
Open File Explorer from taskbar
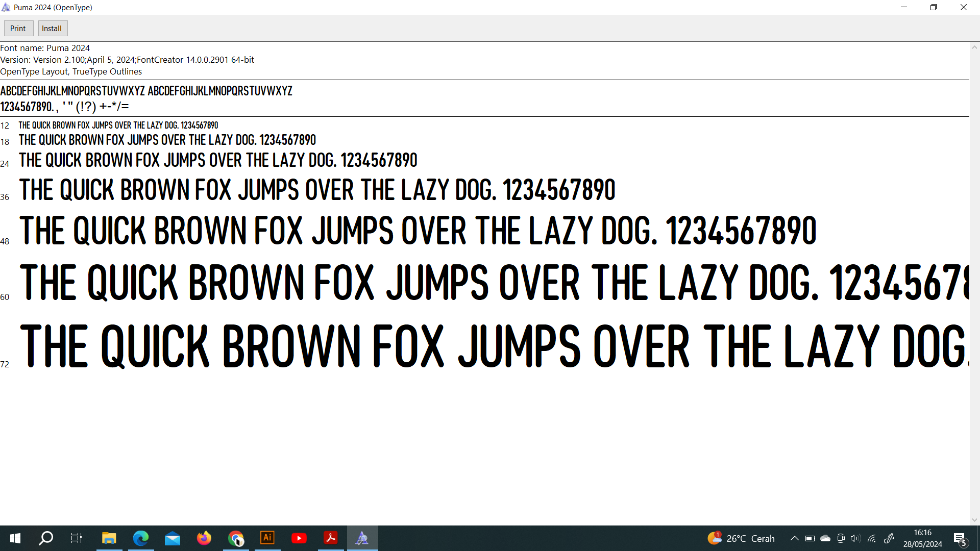point(109,538)
